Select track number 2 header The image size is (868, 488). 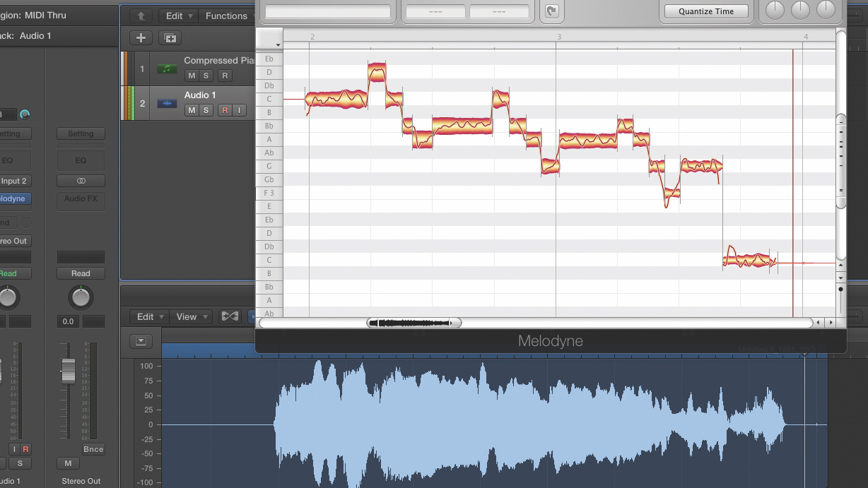[x=142, y=104]
